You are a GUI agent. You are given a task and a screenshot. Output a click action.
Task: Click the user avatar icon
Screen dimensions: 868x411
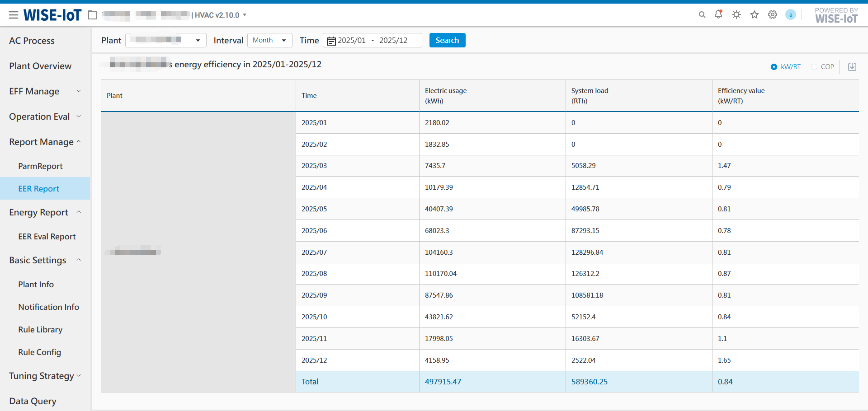(791, 15)
